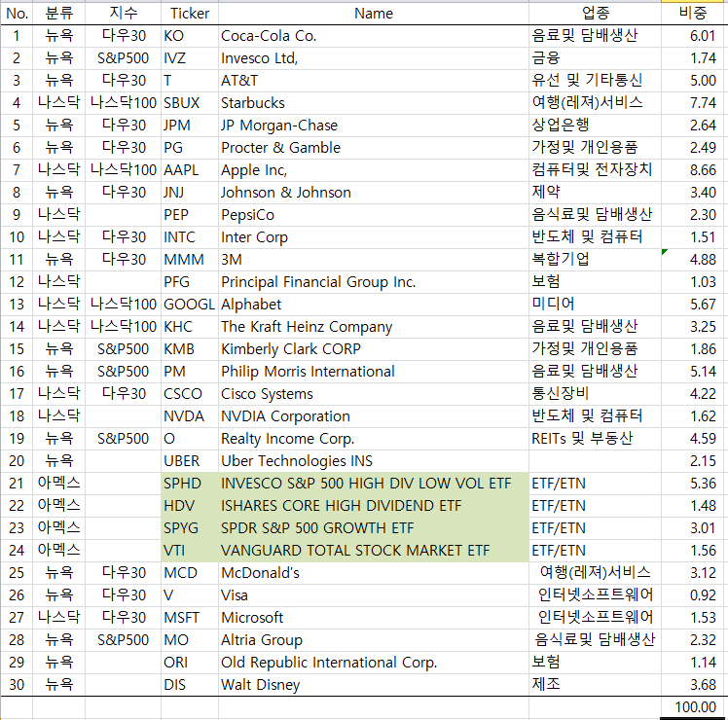Select the 제약 sector cell

click(x=595, y=193)
